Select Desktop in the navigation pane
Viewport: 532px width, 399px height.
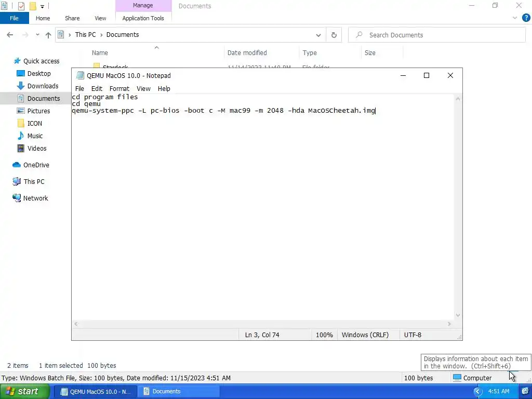(39, 73)
